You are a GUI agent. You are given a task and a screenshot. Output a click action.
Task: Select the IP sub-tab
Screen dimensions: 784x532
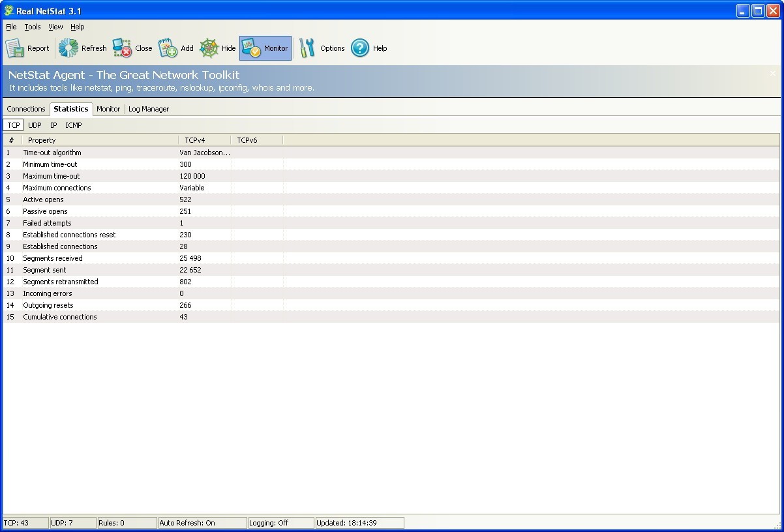pyautogui.click(x=53, y=125)
